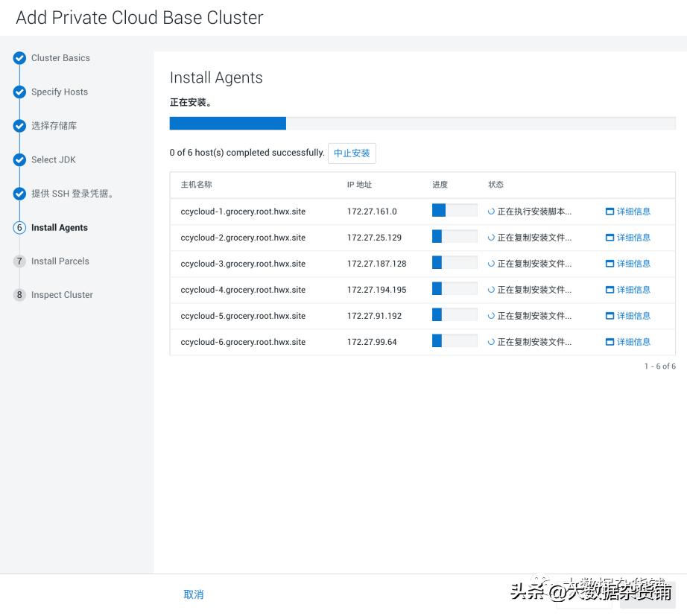Screen dimensions: 687x616
Task: Open 详细信息 for ccycloud-3.grocery.root.hwx.site
Action: 633,264
